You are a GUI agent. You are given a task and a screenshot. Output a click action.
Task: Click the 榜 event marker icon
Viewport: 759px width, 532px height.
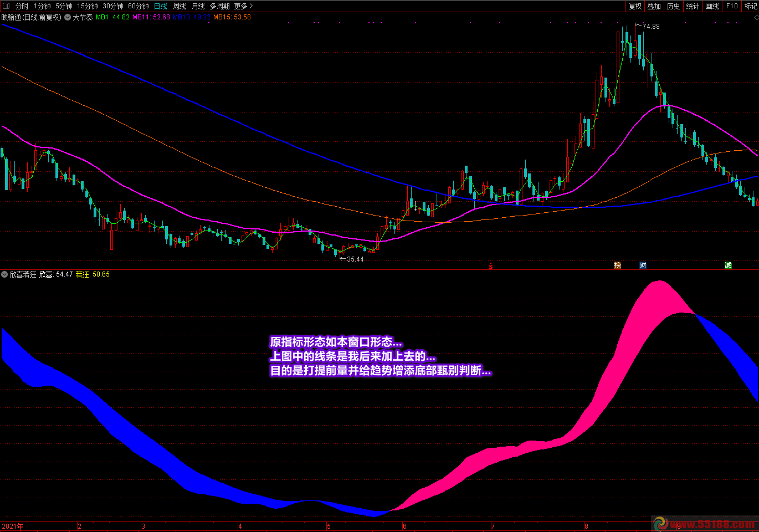pyautogui.click(x=617, y=265)
